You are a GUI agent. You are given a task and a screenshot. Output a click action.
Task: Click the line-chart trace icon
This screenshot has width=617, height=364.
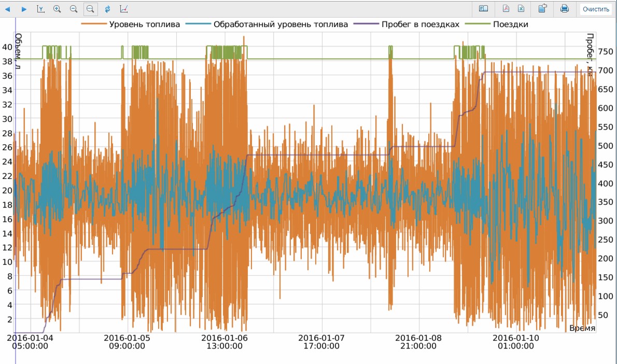click(124, 9)
